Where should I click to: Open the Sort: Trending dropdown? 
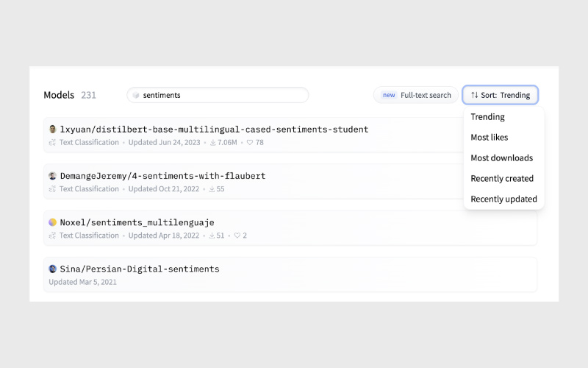(x=501, y=95)
